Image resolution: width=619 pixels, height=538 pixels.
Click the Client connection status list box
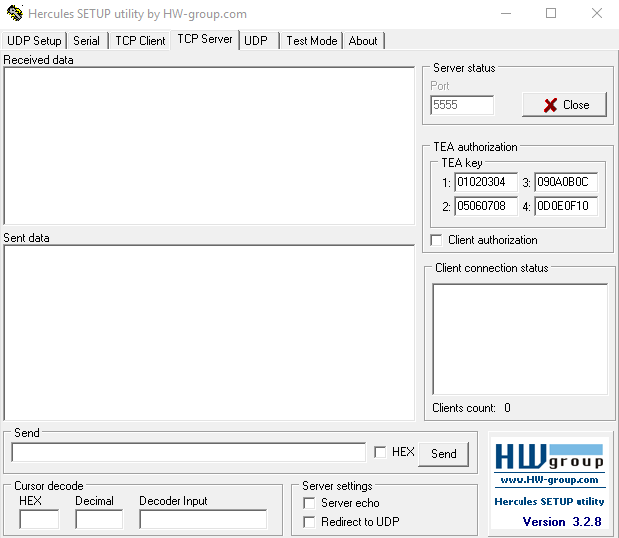(x=520, y=339)
